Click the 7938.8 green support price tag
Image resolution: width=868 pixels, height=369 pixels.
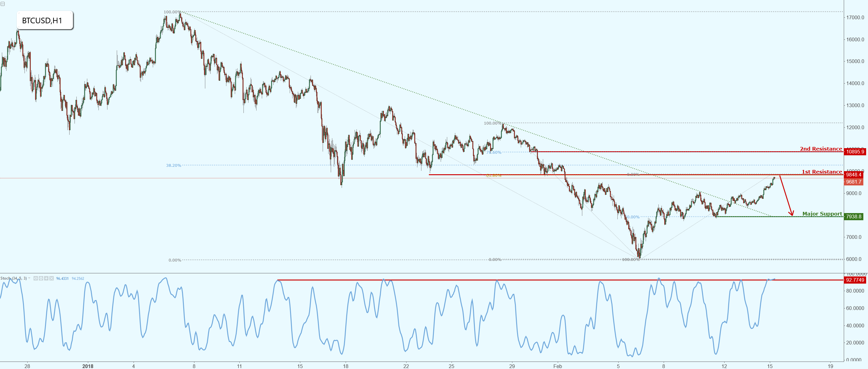coord(853,216)
